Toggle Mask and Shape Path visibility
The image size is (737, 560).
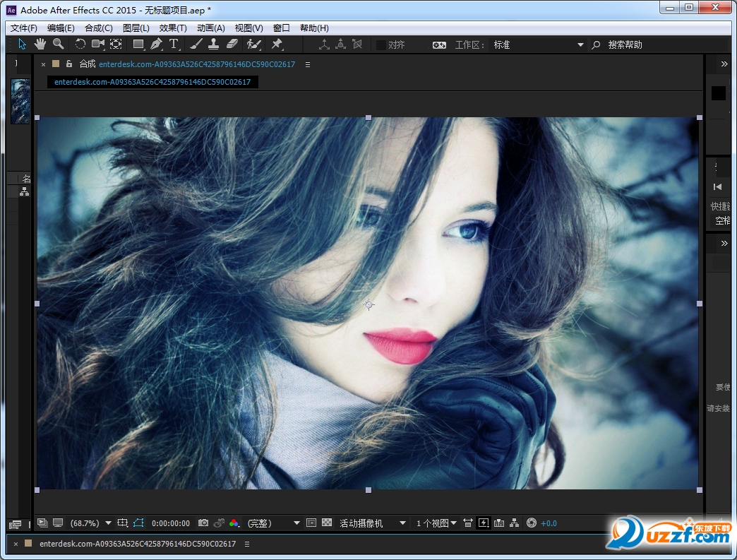[138, 523]
